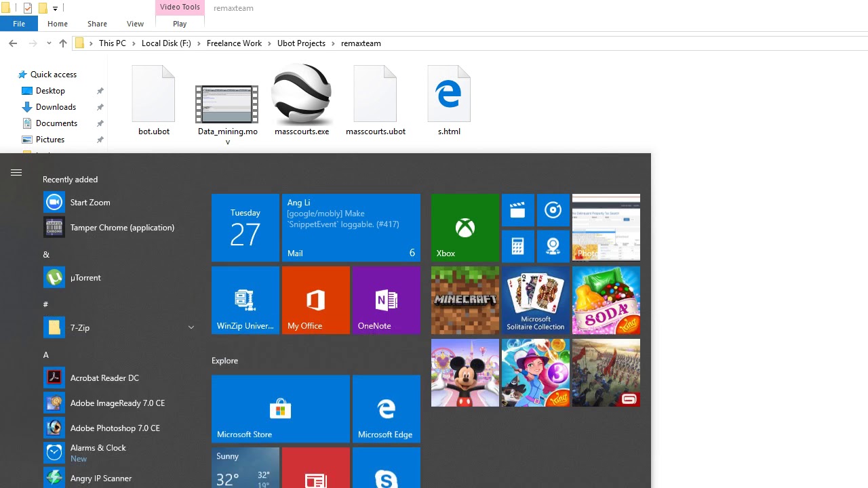
Task: Open the recent locations dropdown arrow
Action: (x=49, y=43)
